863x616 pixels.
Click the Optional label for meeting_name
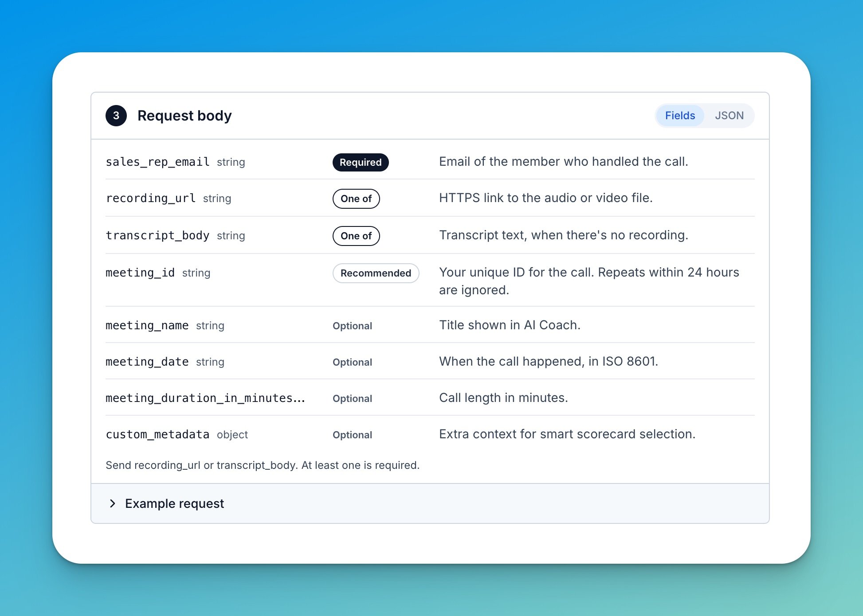(353, 326)
